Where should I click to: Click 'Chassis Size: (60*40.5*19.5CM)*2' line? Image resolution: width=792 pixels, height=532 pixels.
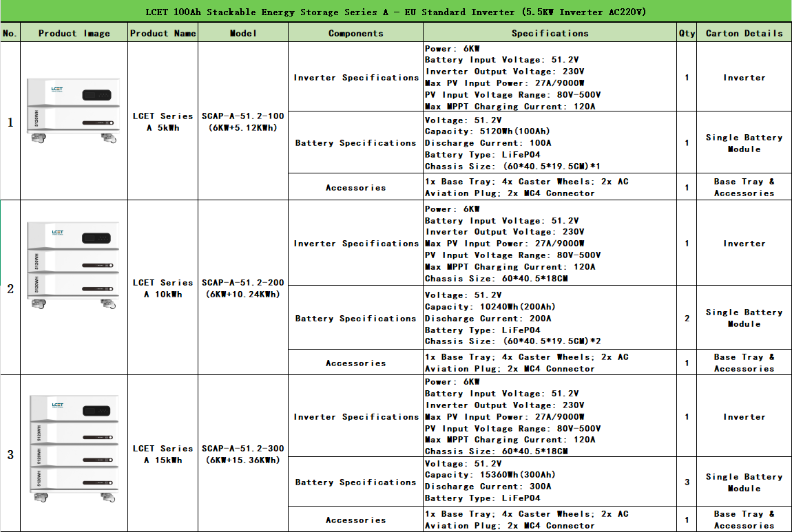coord(512,341)
